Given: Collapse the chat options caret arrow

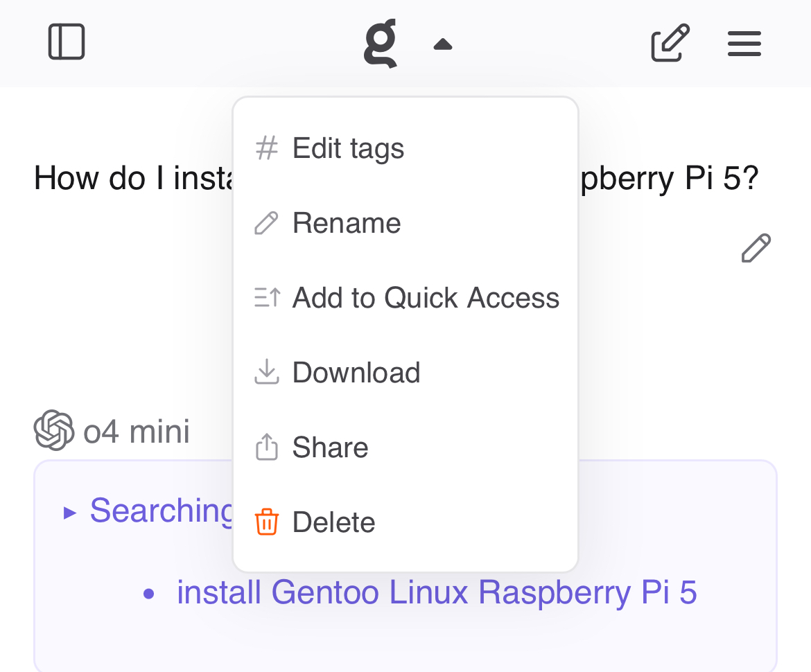Looking at the screenshot, I should coord(442,45).
